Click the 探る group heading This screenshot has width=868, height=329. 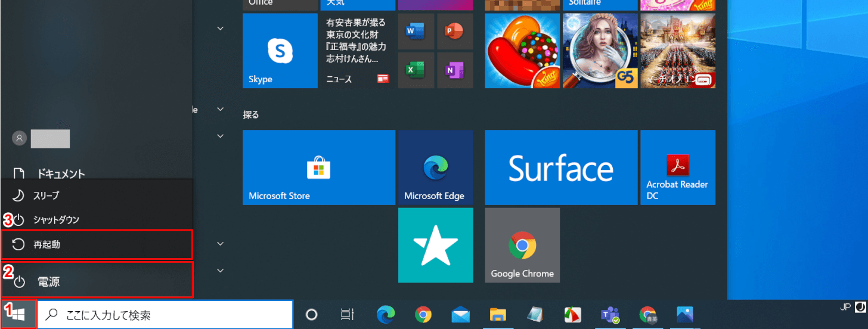tap(251, 114)
